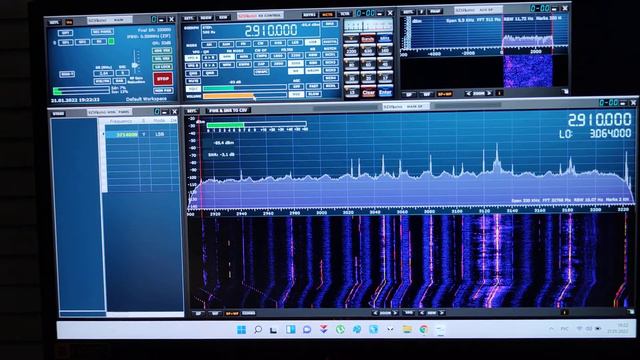
Task: Click the orange MCTR button in RX Control
Action: (x=327, y=14)
